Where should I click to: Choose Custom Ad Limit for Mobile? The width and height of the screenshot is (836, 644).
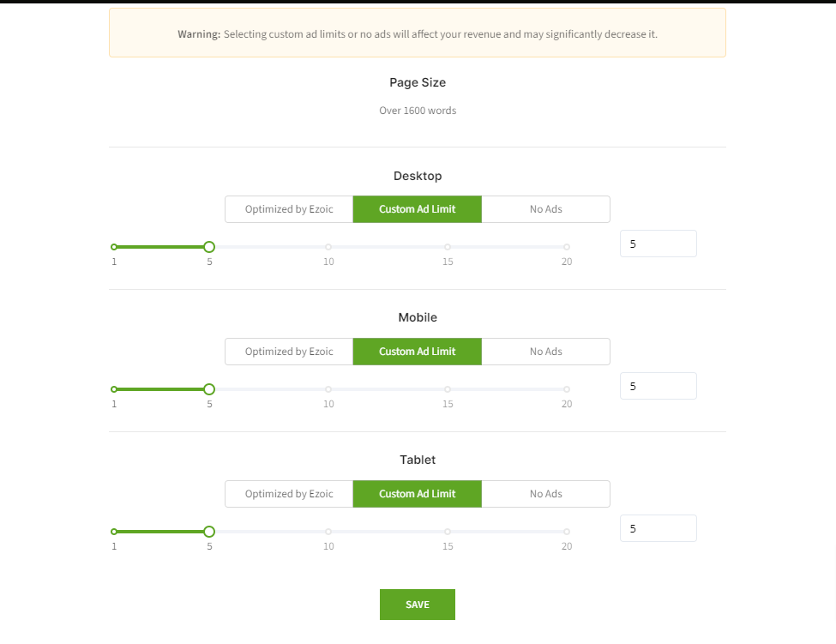[418, 352]
